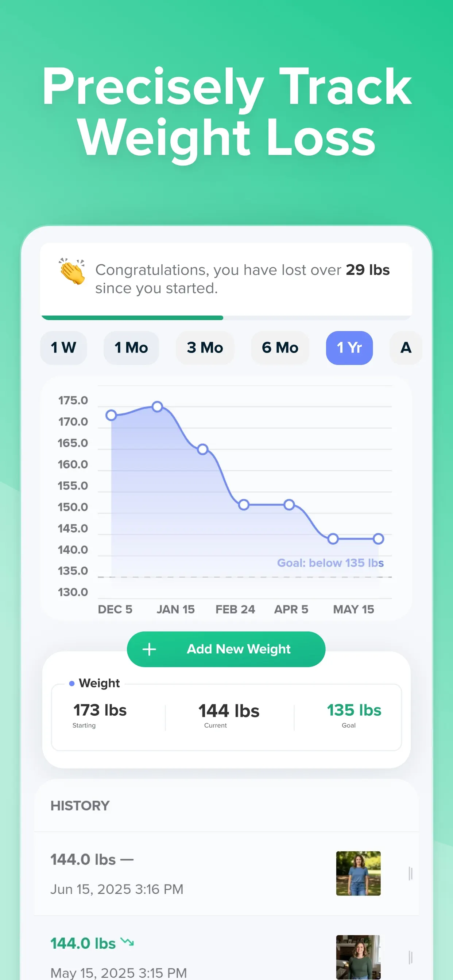This screenshot has height=980, width=453.
Task: Tap the Add New Weight button
Action: pos(226,649)
